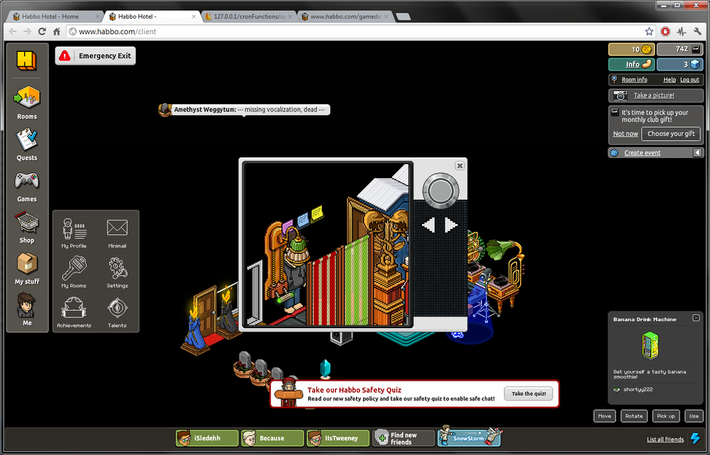Image resolution: width=710 pixels, height=455 pixels.
Task: Click Take a picture link
Action: (653, 96)
